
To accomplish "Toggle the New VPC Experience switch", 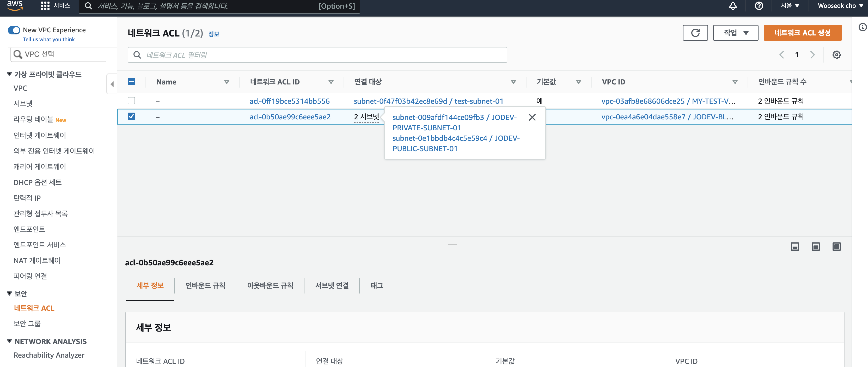I will 14,30.
